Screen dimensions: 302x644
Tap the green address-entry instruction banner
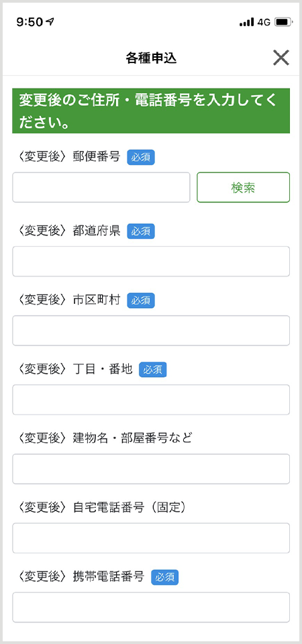tap(151, 111)
